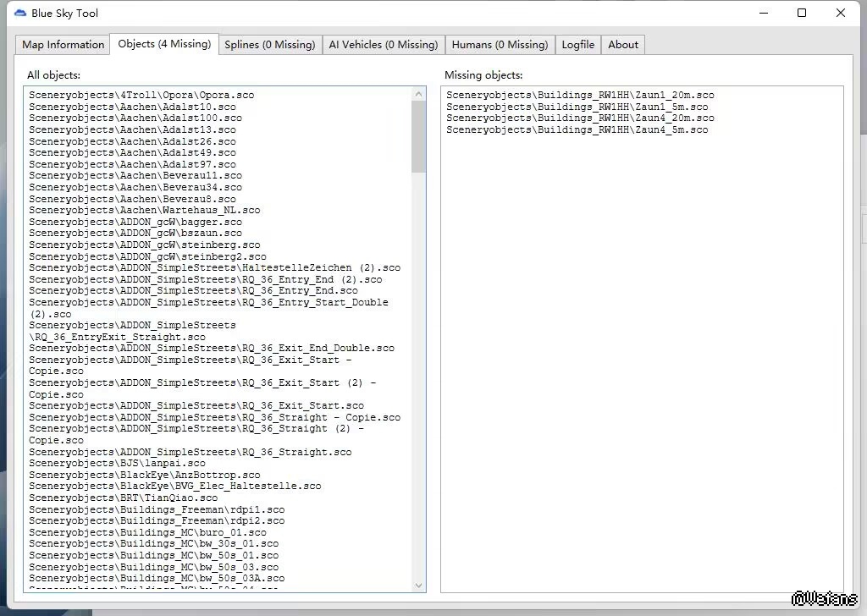
Task: Open the Splines (0 Missing) tab
Action: click(269, 45)
